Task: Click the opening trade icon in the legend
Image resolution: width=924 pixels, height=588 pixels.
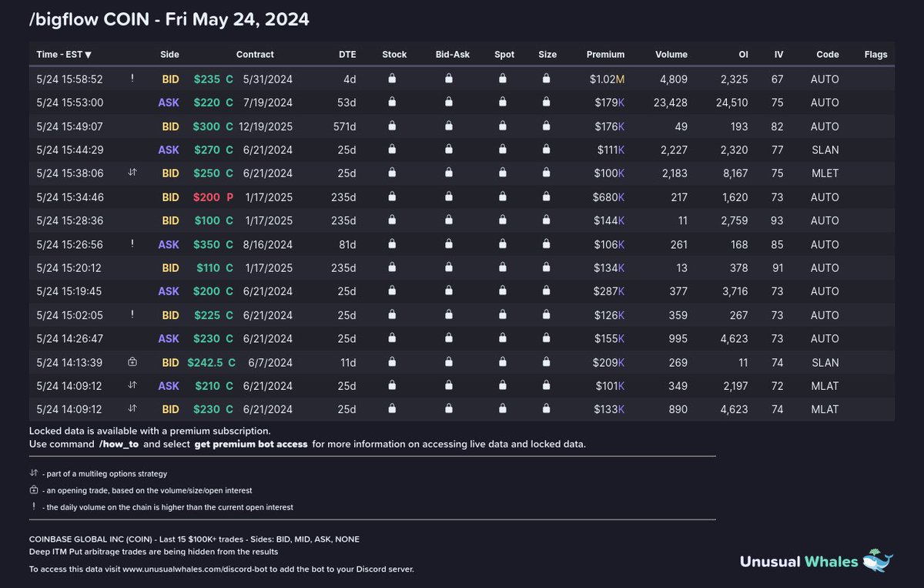Action: pyautogui.click(x=34, y=490)
